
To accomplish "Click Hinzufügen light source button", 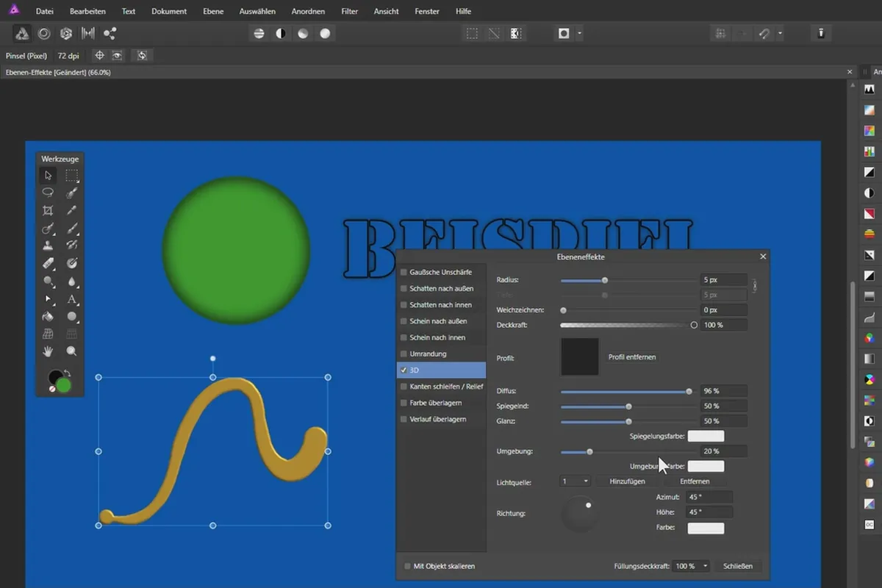I will [x=627, y=481].
